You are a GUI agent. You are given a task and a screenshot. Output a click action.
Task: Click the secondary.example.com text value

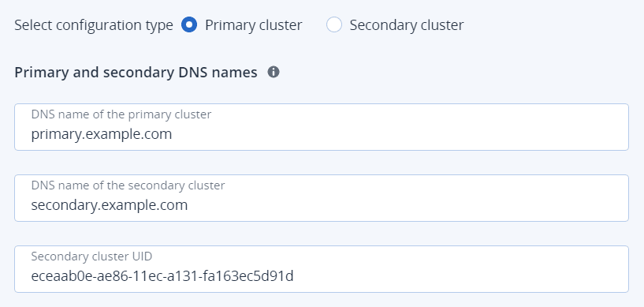click(x=110, y=205)
